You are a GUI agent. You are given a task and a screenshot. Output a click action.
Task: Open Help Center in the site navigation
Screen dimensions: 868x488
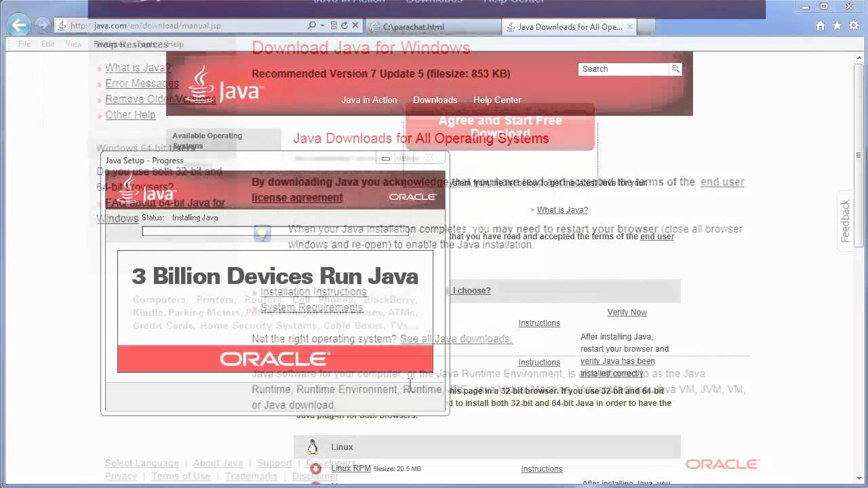[x=497, y=100]
